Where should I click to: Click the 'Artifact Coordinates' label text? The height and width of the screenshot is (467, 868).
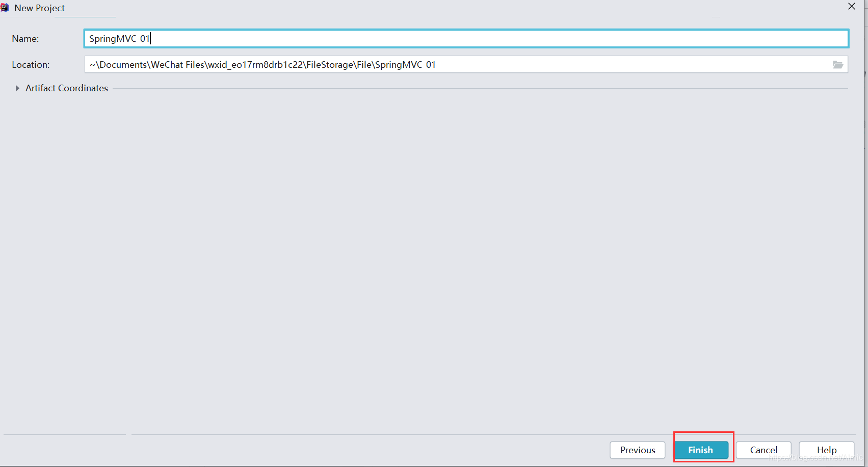(x=66, y=88)
